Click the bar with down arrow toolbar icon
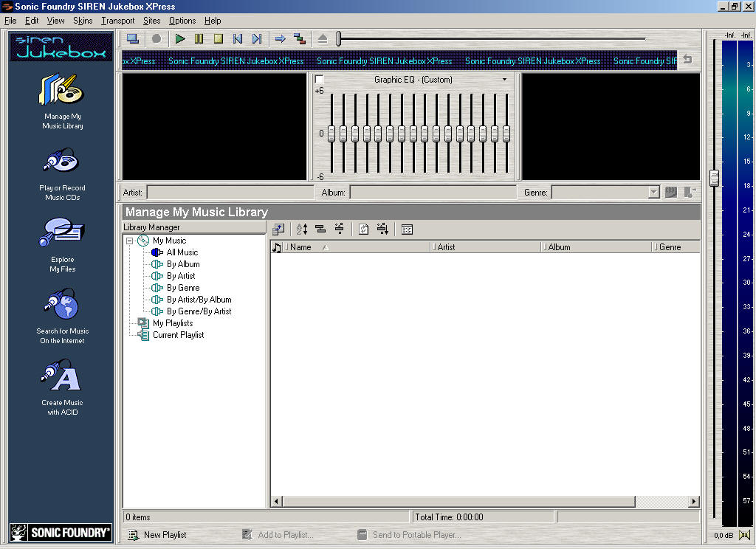The image size is (756, 549). 383,229
